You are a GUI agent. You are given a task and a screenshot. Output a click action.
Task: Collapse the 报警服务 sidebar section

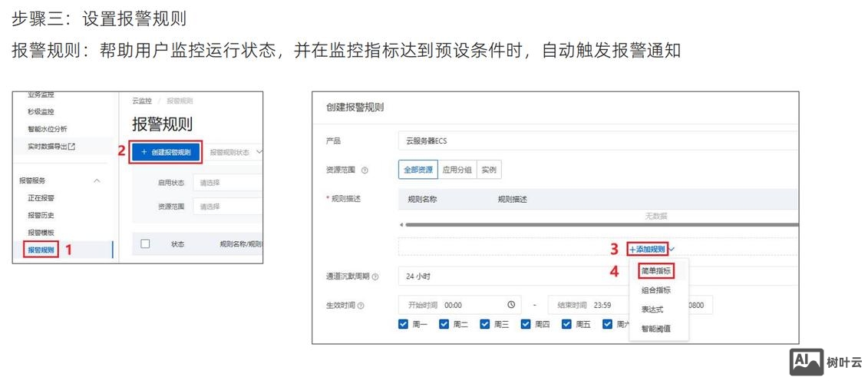coord(97,180)
